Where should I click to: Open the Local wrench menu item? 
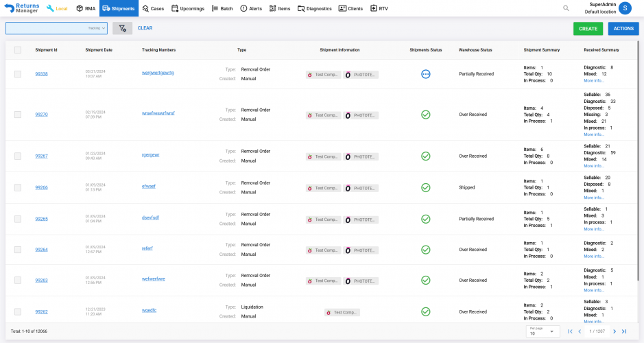click(x=57, y=8)
